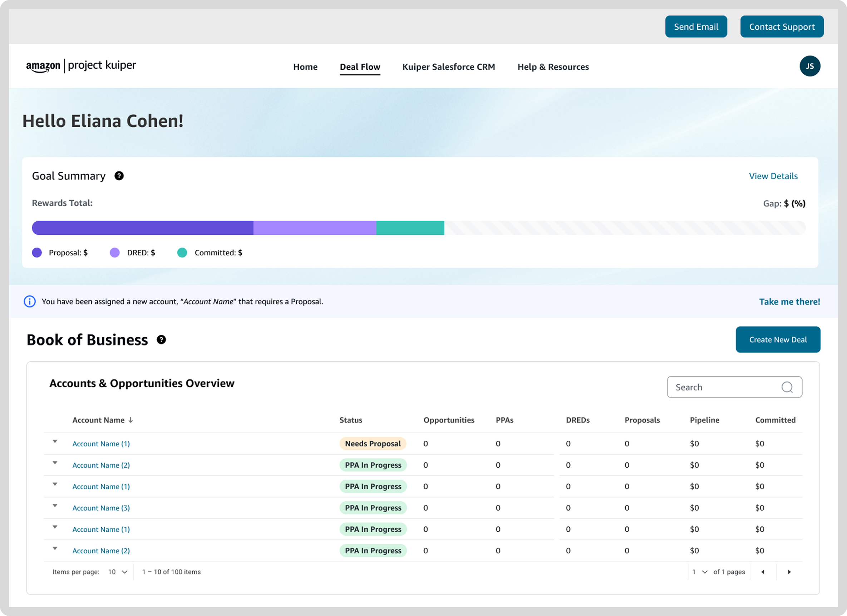Open the JS user avatar menu
The height and width of the screenshot is (616, 847).
pyautogui.click(x=810, y=66)
